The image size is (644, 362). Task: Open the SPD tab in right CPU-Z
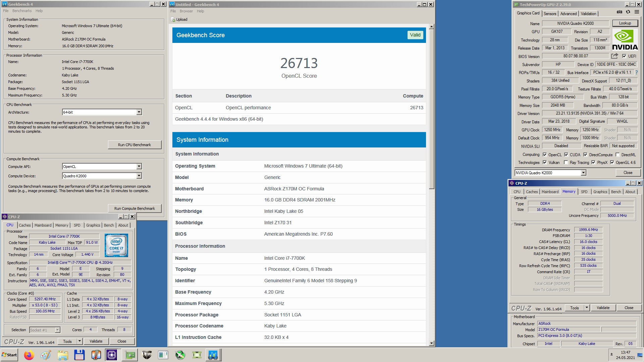pos(584,192)
